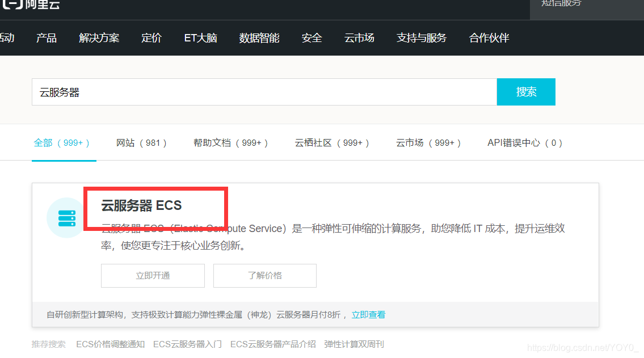Click the ECS description paragraph text
Image resolution: width=644 pixels, height=358 pixels.
333,237
